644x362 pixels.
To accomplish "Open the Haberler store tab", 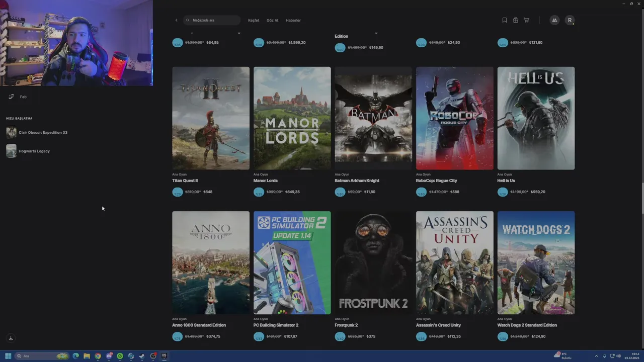I will 293,20.
